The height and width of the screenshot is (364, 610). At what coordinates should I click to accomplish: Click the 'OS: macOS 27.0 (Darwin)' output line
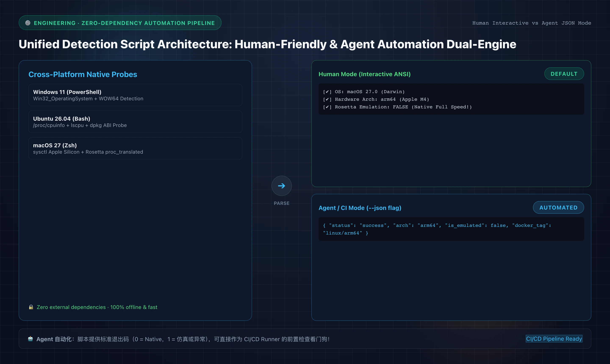tap(364, 92)
